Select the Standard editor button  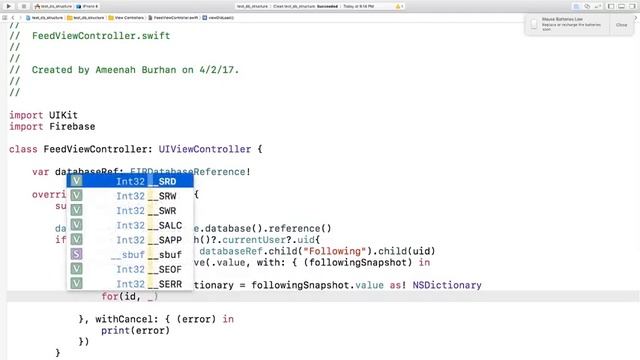(576, 7)
